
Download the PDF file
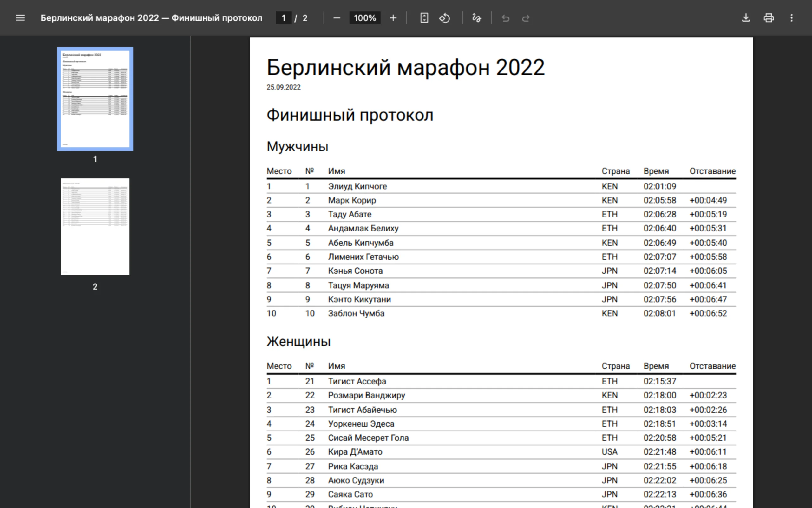pyautogui.click(x=746, y=18)
